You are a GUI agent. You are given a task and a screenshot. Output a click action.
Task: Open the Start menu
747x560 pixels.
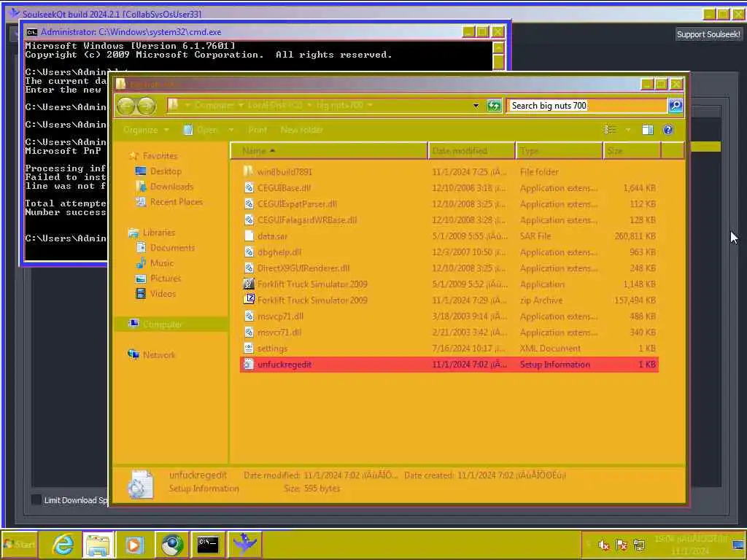pos(20,544)
